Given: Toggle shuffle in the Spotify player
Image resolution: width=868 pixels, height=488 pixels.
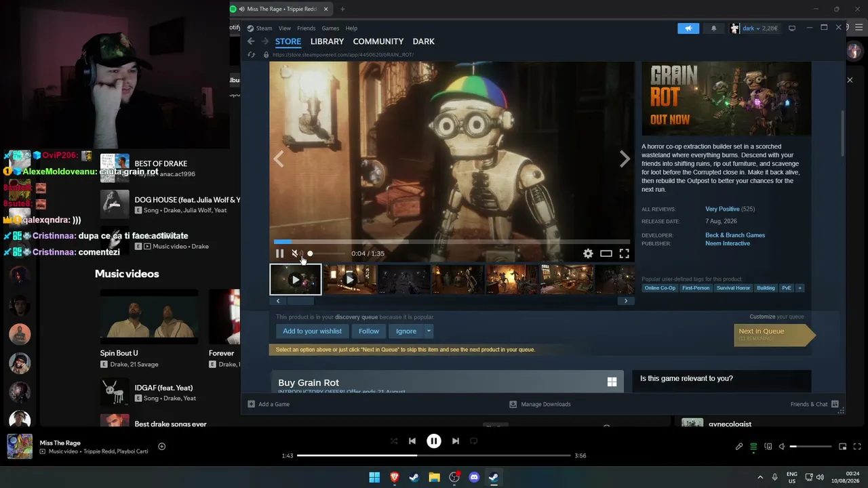Looking at the screenshot, I should (394, 441).
